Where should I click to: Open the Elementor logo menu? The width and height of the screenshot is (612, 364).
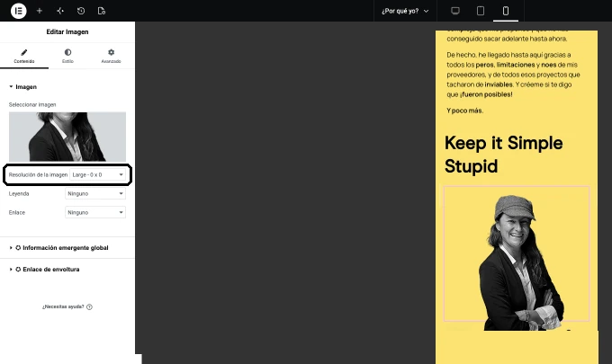[x=18, y=11]
